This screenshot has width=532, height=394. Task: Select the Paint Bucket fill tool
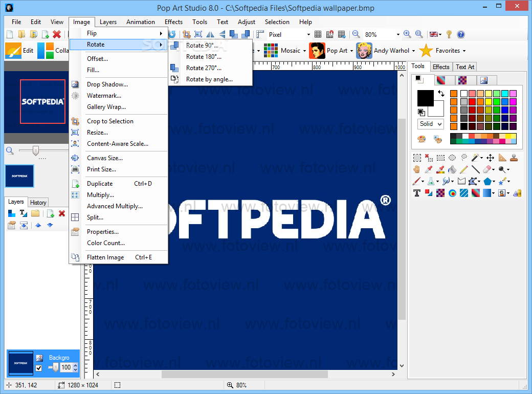(x=452, y=169)
